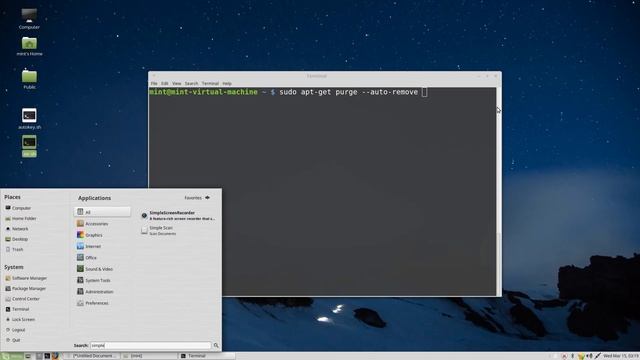Launch Firefox from taskbar quick-launch icon
The width and height of the screenshot is (640, 360).
pyautogui.click(x=55, y=356)
